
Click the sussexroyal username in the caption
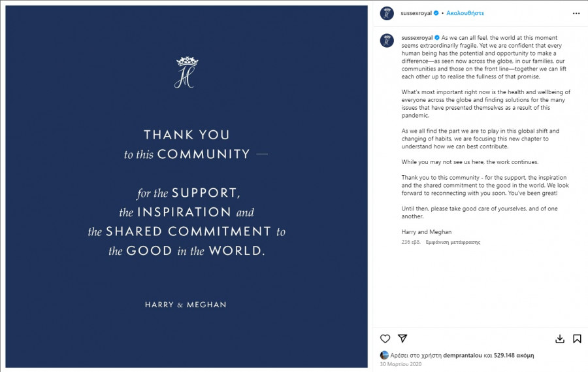pos(416,38)
